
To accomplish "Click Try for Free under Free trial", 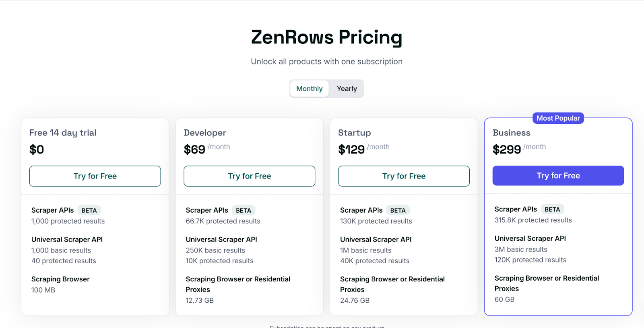I will pos(95,176).
